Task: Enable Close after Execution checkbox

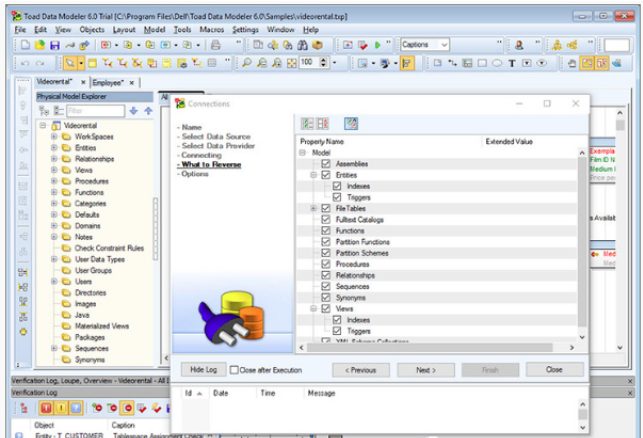Action: pos(234,370)
